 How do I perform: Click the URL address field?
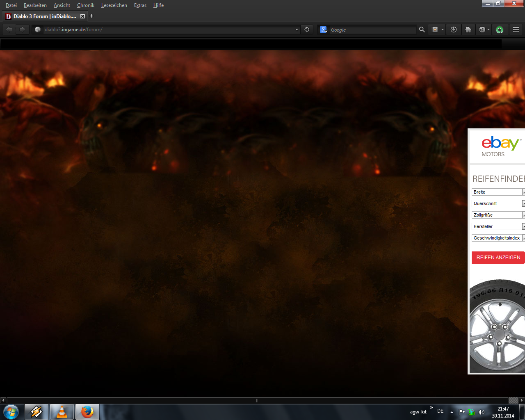[168, 30]
